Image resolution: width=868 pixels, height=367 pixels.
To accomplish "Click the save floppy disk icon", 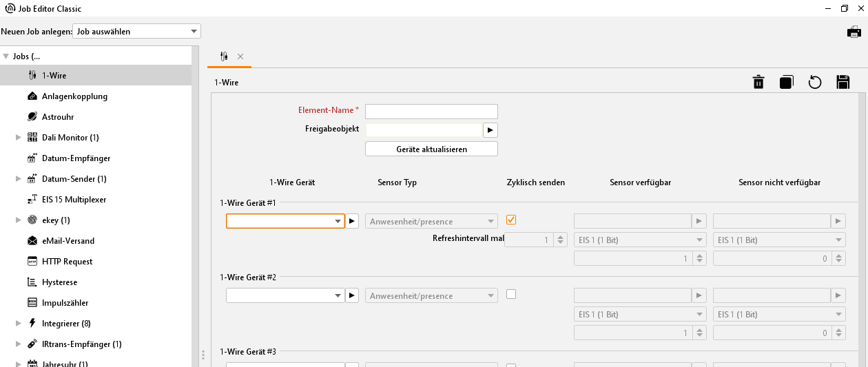I will click(x=843, y=83).
